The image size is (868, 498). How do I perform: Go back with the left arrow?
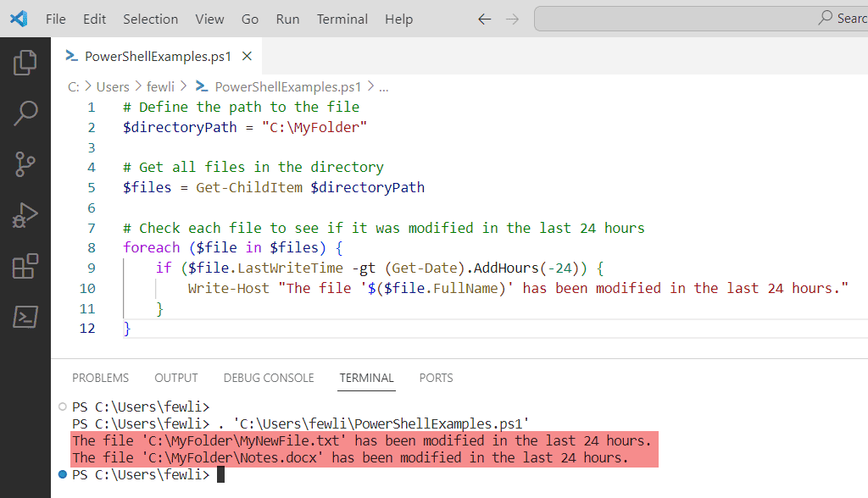pyautogui.click(x=484, y=19)
